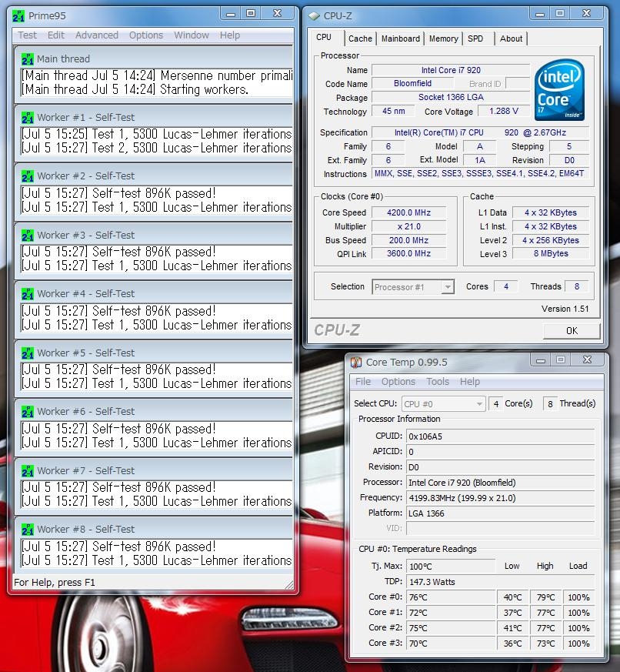Click the Worker #6 Self-Test window icon
The width and height of the screenshot is (620, 672).
[x=28, y=411]
